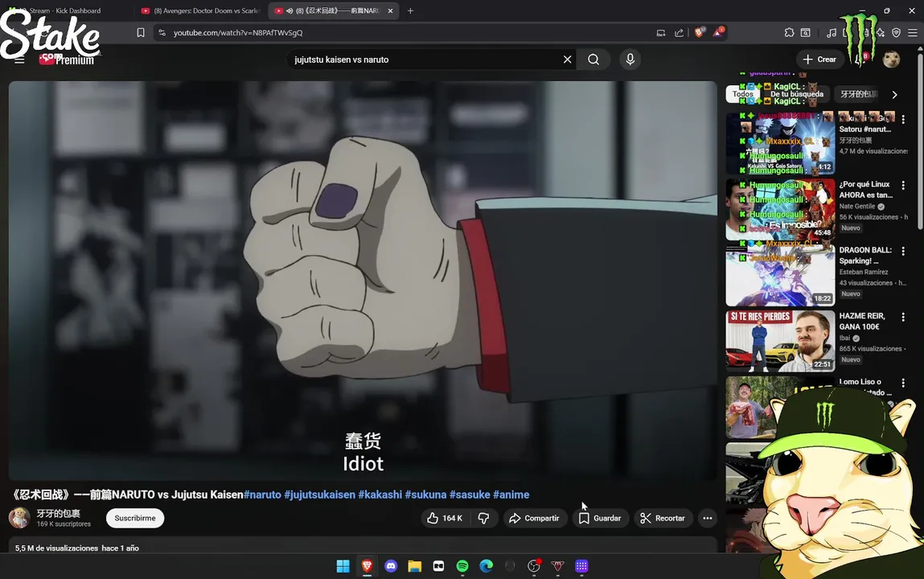Open the media control music note icon
This screenshot has width=924, height=579.
click(831, 33)
